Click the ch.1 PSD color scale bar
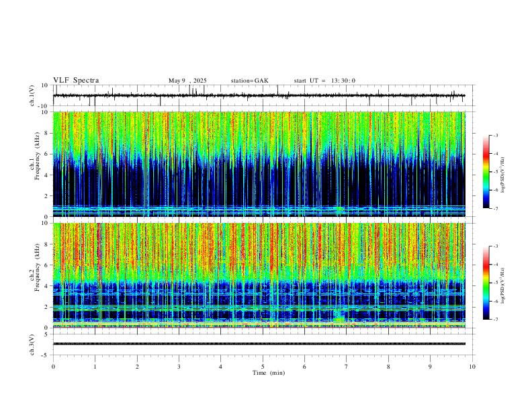The width and height of the screenshot is (532, 411). click(486, 172)
